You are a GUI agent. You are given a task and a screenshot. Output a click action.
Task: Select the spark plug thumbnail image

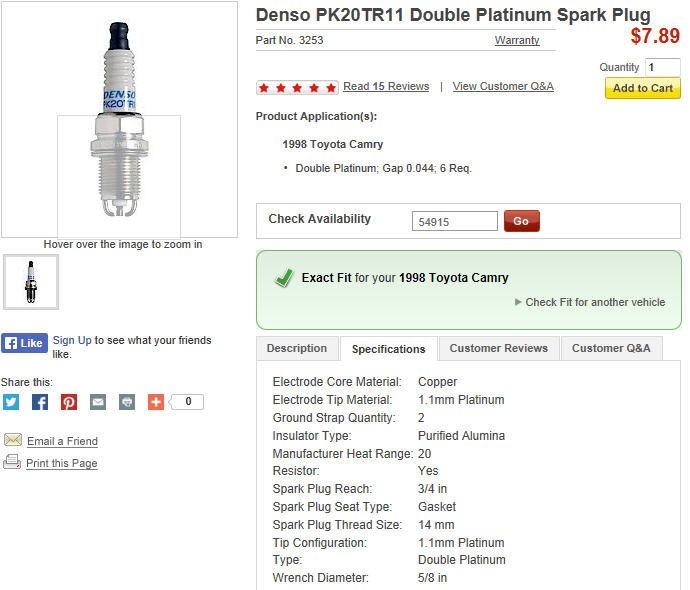(31, 282)
